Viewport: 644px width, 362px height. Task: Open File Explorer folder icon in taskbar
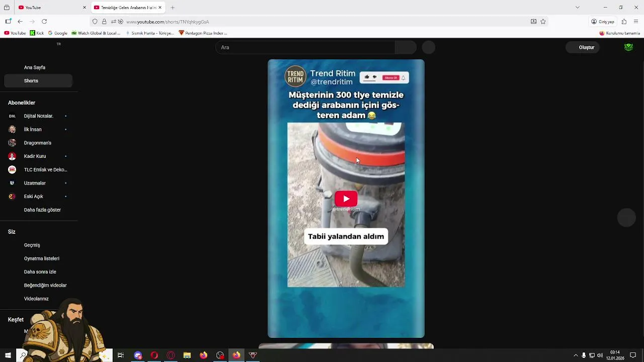click(187, 355)
